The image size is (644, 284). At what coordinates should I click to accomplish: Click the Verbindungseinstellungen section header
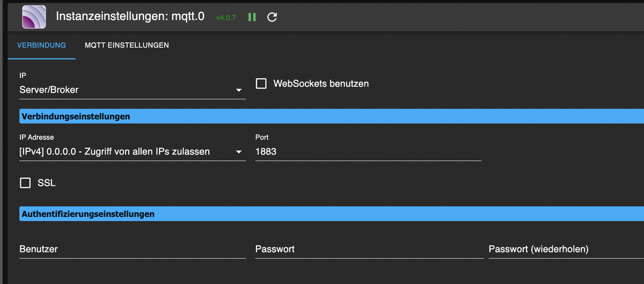76,116
